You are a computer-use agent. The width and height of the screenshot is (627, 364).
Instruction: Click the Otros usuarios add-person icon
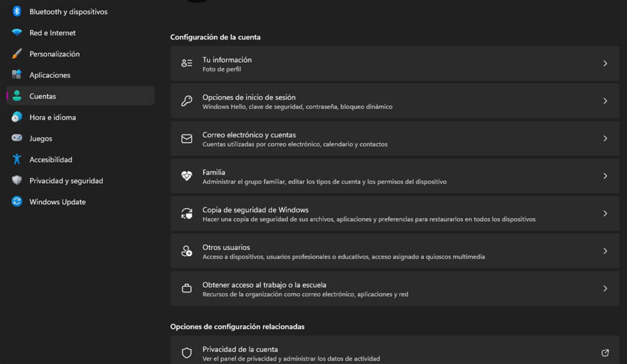click(187, 251)
